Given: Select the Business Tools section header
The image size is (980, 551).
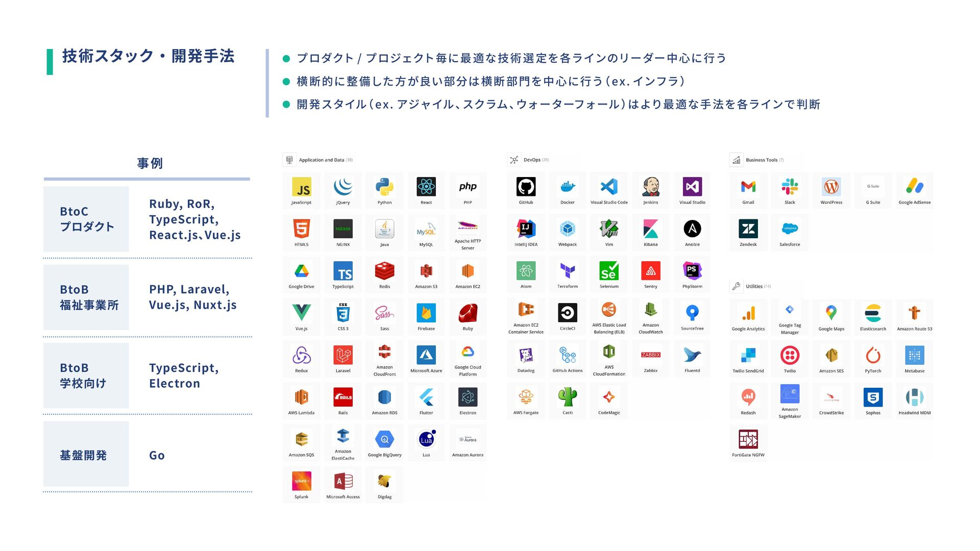Looking at the screenshot, I should (761, 160).
